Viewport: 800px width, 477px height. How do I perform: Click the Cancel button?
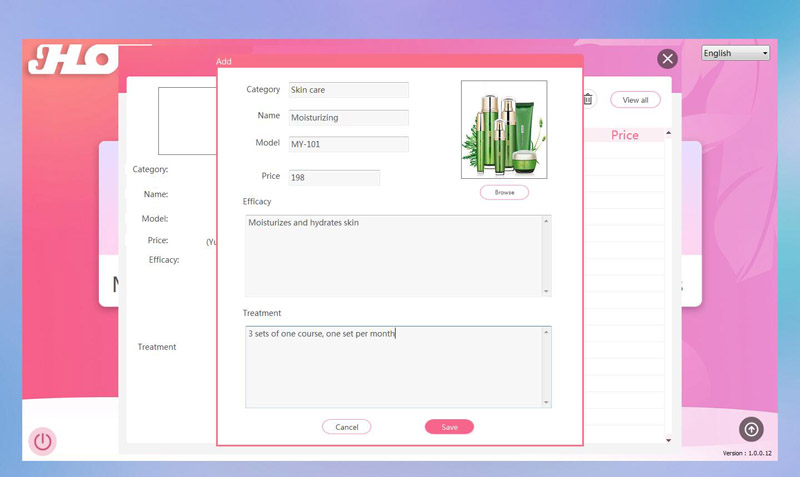tap(347, 427)
